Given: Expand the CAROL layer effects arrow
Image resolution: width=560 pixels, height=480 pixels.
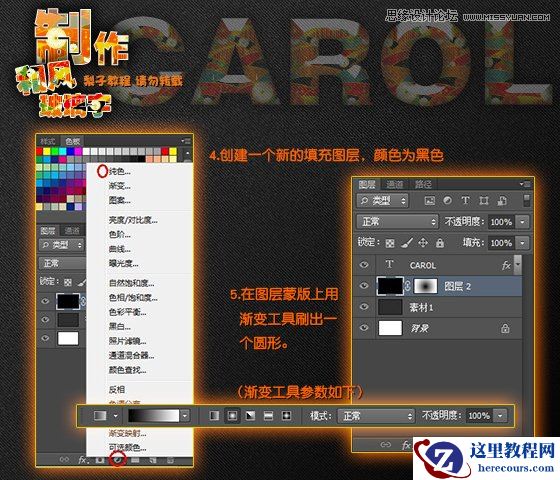Looking at the screenshot, I should (x=518, y=265).
